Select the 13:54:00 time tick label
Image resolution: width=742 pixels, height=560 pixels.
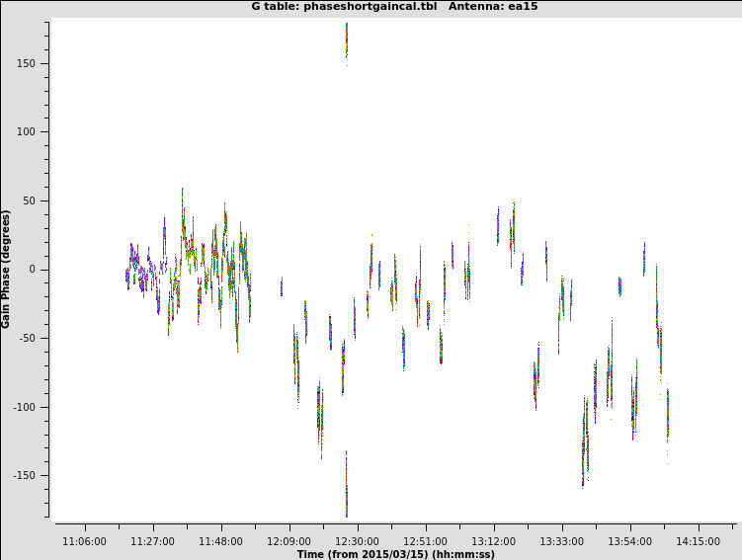coord(629,541)
